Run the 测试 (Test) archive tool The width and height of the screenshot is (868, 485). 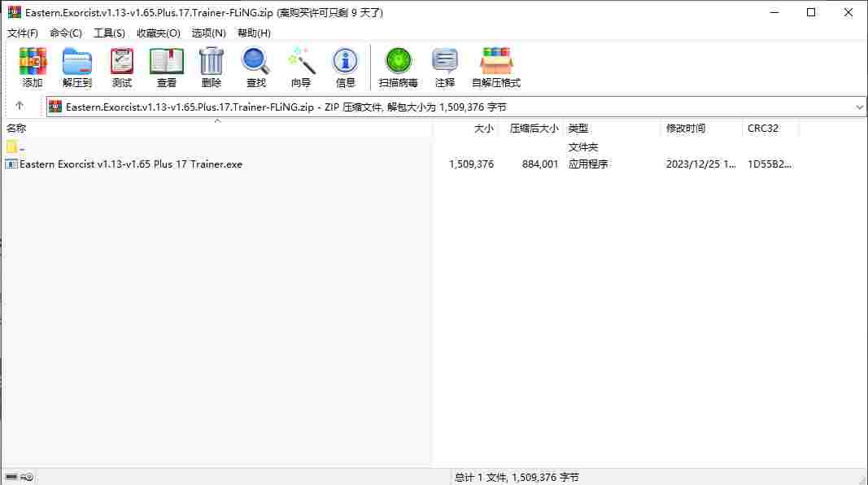122,61
